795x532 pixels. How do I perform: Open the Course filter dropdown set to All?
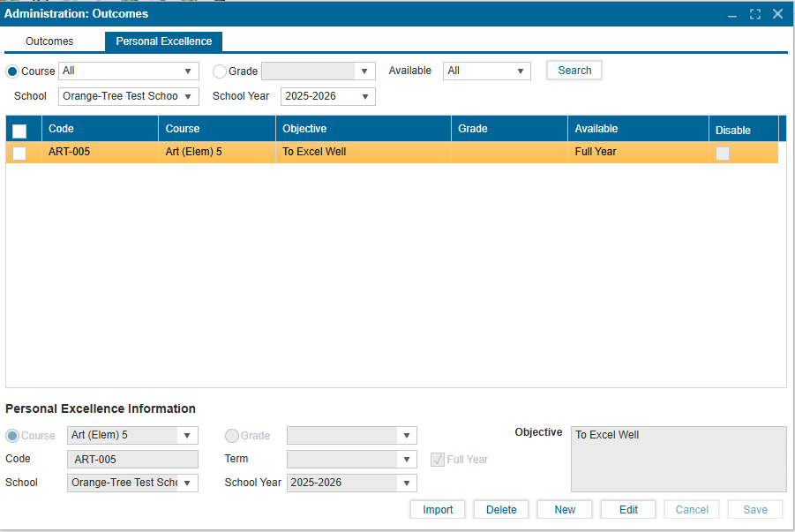pyautogui.click(x=128, y=71)
